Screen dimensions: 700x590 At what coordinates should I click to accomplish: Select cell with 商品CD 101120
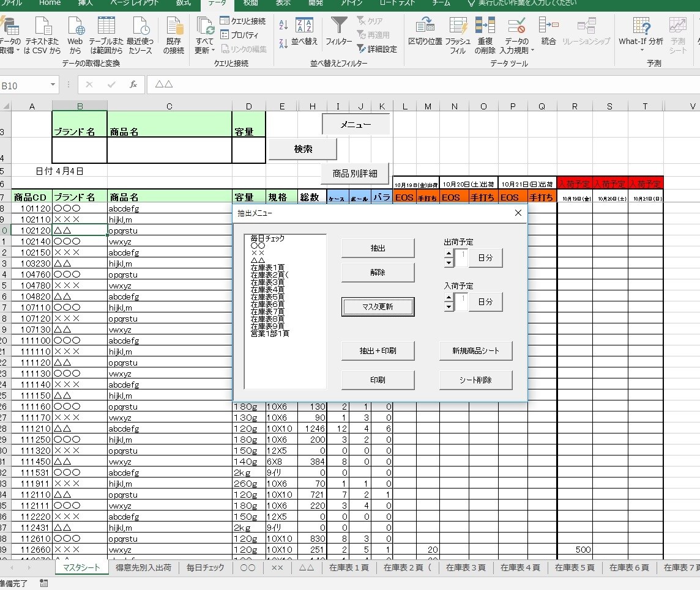coord(32,208)
